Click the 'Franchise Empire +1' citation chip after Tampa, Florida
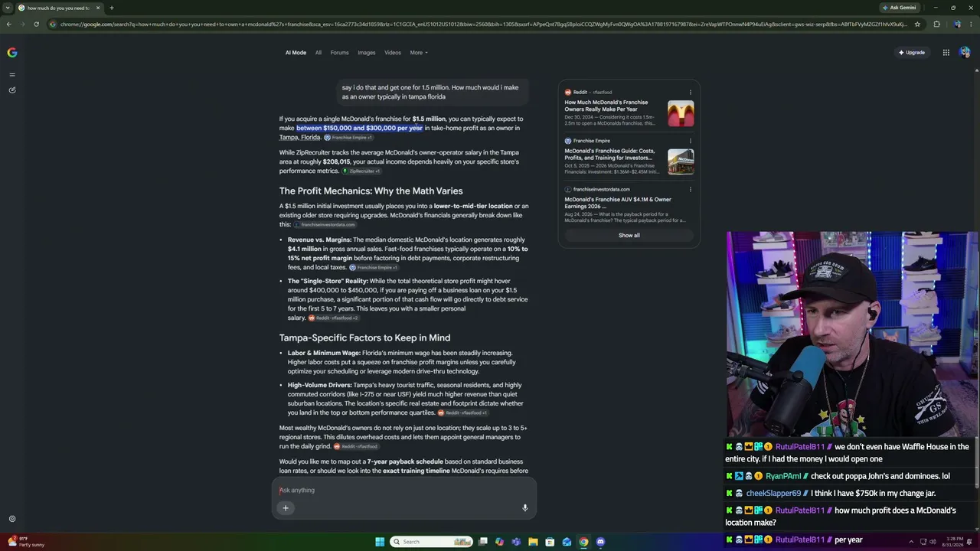980x551 pixels. click(348, 138)
